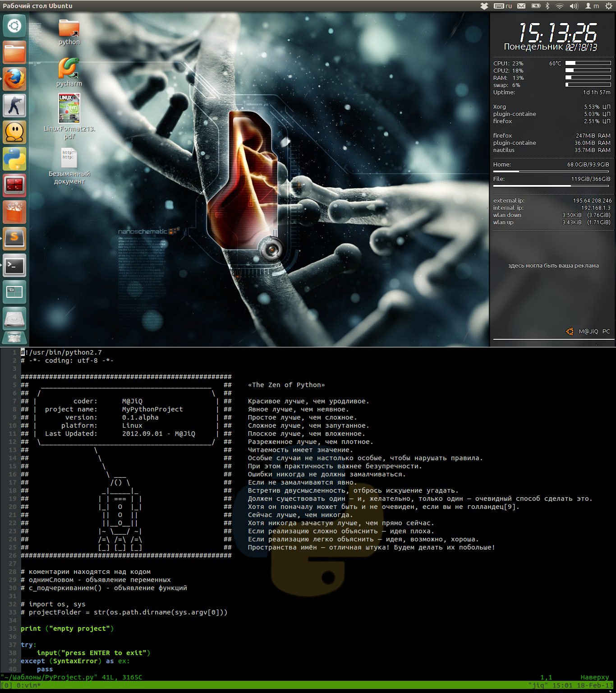616x693 pixels.
Task: Click the vim file status '~/Шаблоны/PyProject.py'
Action: click(49, 677)
